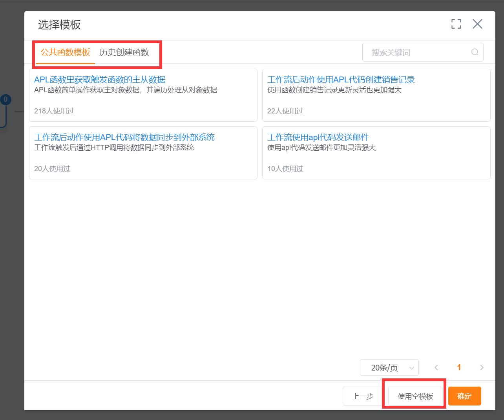This screenshot has height=420, width=504.
Task: Click the search magnifier icon
Action: [475, 52]
